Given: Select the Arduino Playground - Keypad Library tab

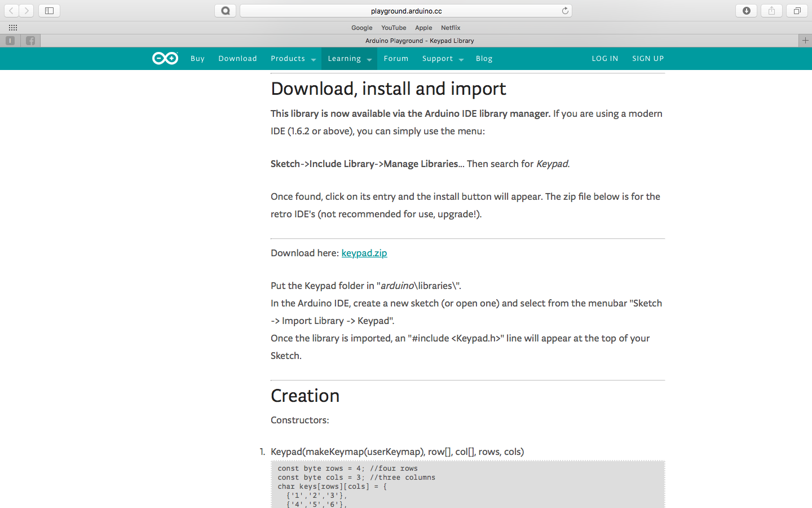Looking at the screenshot, I should pos(420,41).
